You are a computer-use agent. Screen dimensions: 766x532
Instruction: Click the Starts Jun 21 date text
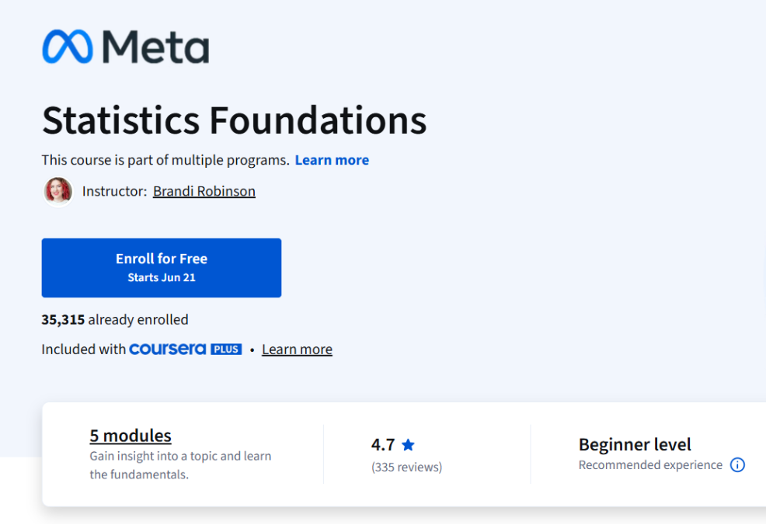point(161,277)
